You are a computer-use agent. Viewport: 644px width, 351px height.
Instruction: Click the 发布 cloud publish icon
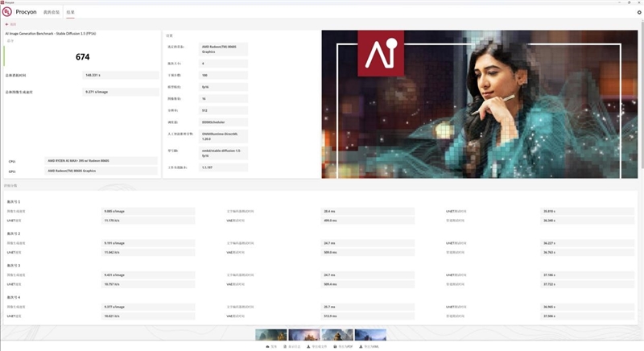(271, 346)
